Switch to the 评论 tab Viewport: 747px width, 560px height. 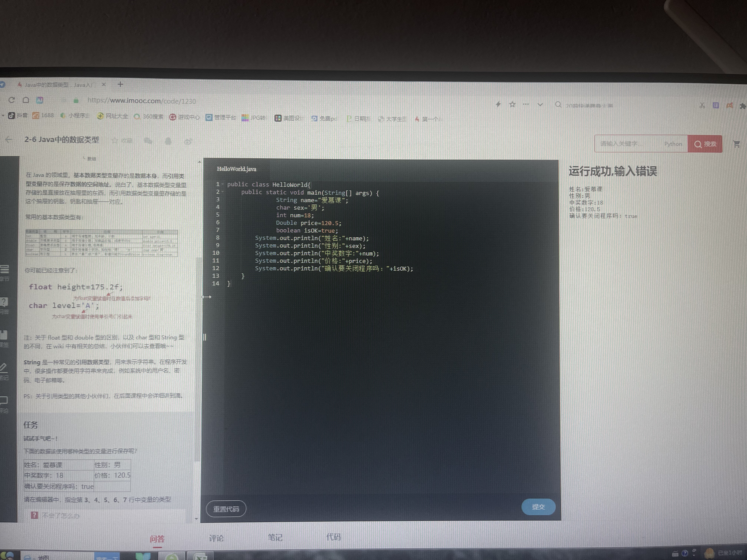(216, 538)
